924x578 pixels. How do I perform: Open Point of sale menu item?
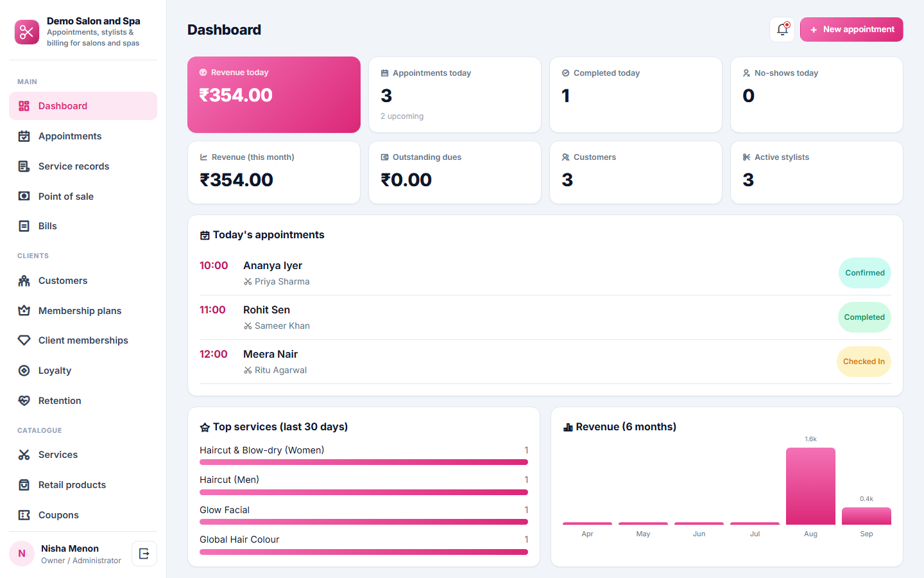83,197
